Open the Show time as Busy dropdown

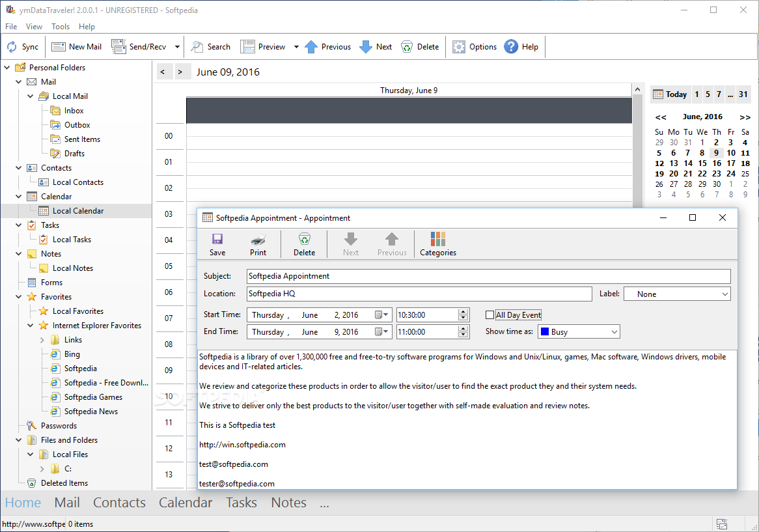[579, 332]
